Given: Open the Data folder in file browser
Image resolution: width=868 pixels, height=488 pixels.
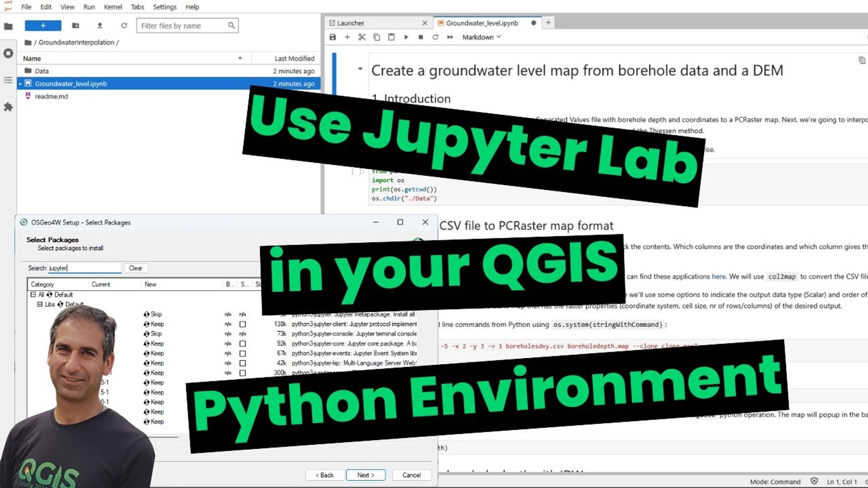Looking at the screenshot, I should click(169, 71).
